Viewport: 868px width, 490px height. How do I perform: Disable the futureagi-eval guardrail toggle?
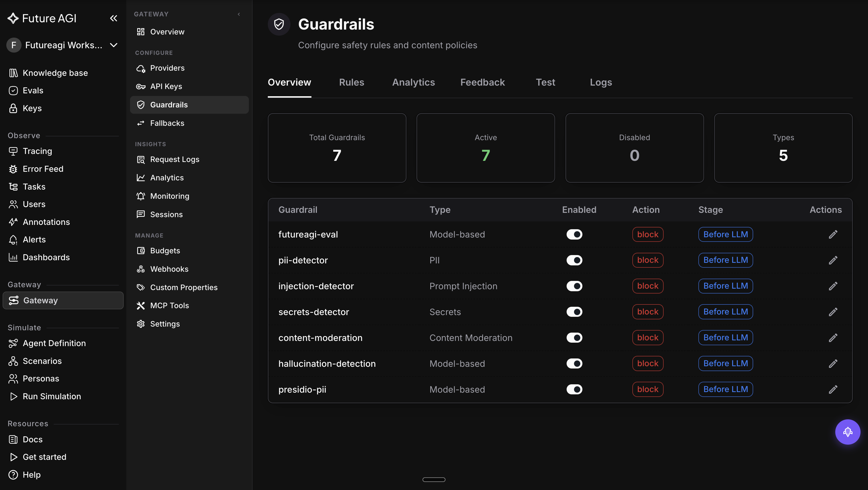tap(574, 234)
